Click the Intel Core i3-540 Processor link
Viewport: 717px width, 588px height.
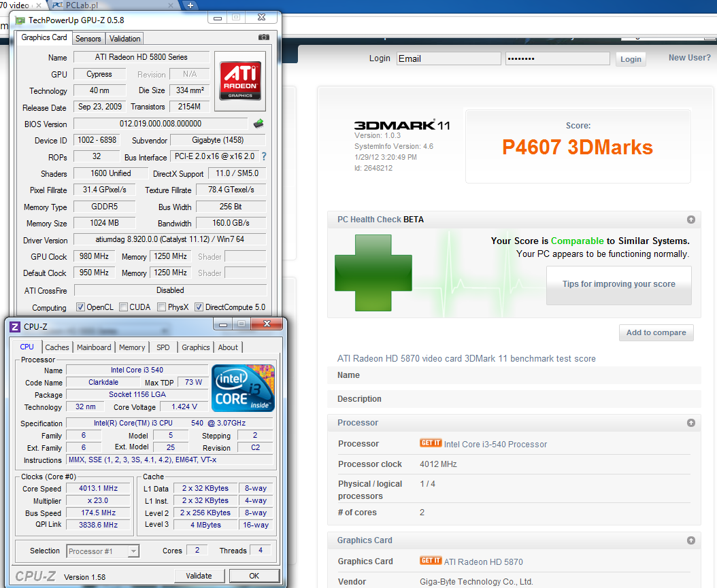tap(495, 444)
